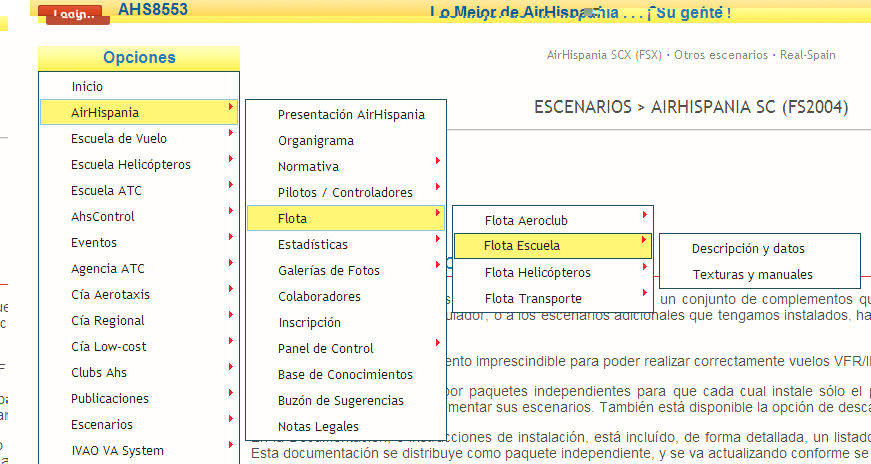This screenshot has width=871, height=464.
Task: Choose Texturas y manuales option
Action: (x=752, y=275)
